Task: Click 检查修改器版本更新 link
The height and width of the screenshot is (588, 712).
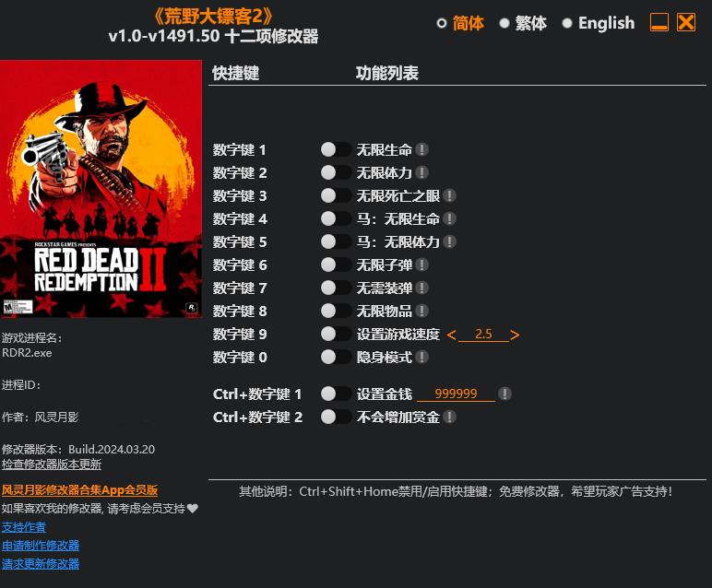Action: pyautogui.click(x=52, y=465)
